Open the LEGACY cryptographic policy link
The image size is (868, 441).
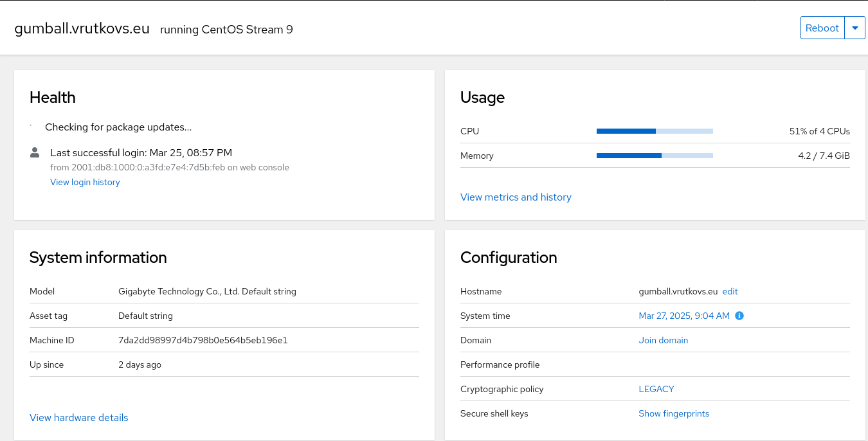(x=656, y=389)
